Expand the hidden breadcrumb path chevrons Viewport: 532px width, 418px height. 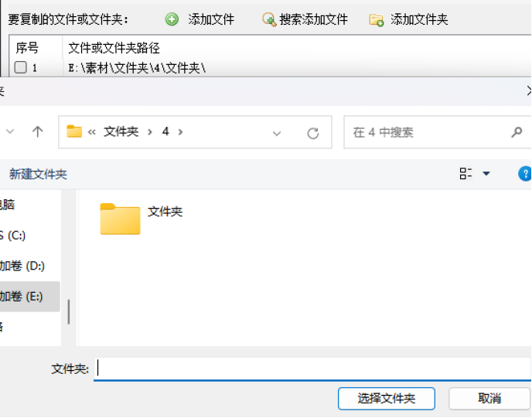tap(91, 132)
